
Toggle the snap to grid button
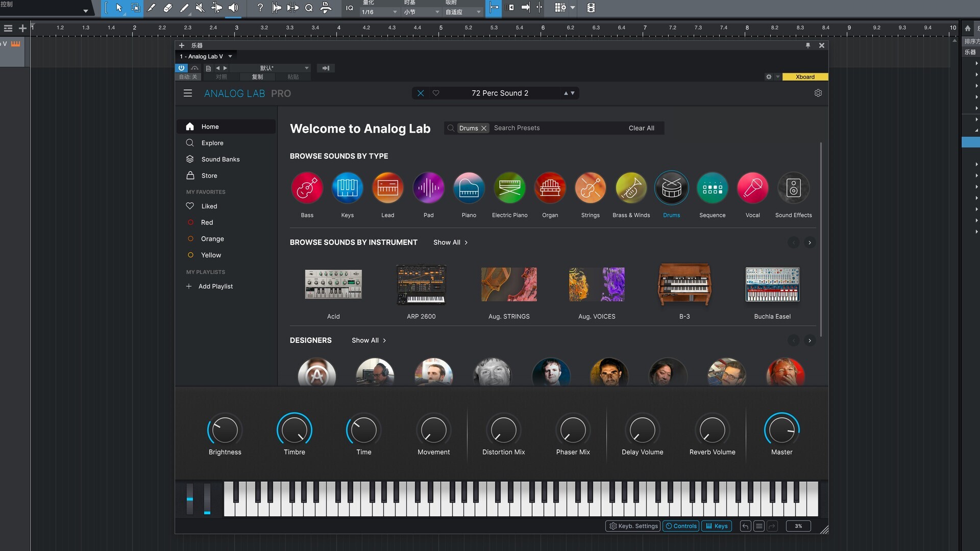tap(494, 8)
